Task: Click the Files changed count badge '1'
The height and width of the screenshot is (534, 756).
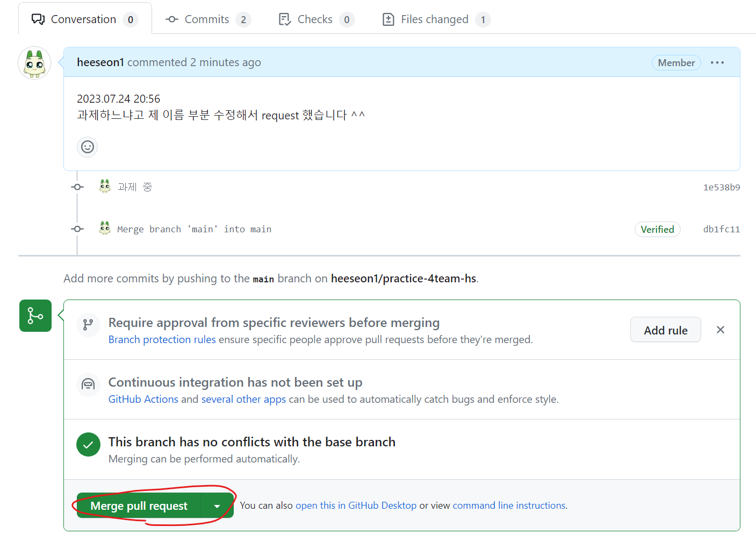Action: coord(483,20)
